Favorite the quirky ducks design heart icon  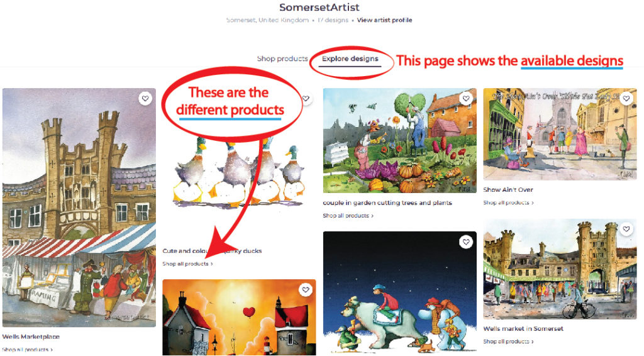306,99
